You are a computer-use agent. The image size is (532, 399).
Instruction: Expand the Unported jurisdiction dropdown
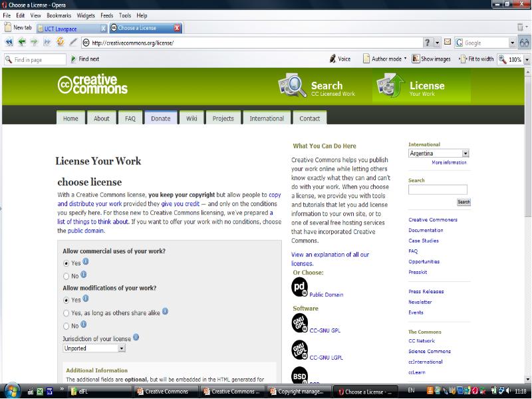(122, 348)
